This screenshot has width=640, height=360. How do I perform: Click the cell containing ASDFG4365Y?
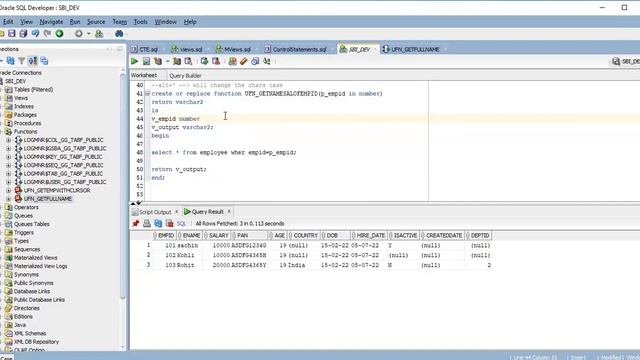point(249,265)
